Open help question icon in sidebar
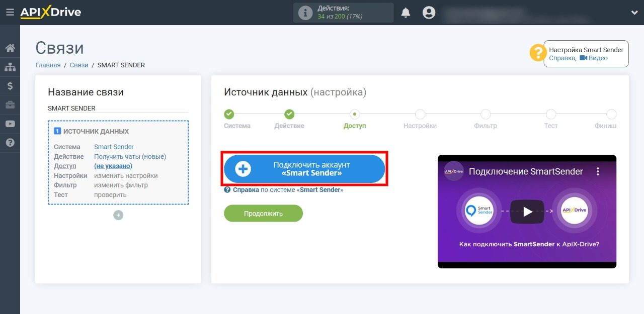This screenshot has width=644, height=314. coord(10,143)
